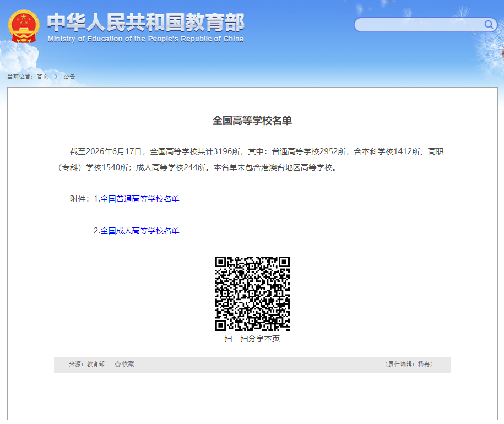The width and height of the screenshot is (504, 424).
Task: Click the national emblem logo
Action: (24, 26)
